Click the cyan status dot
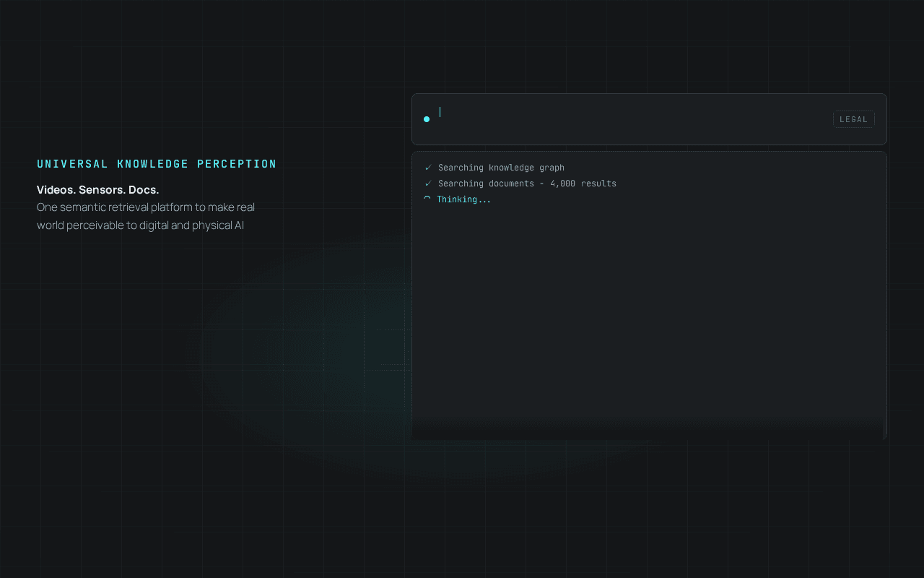 click(x=427, y=119)
